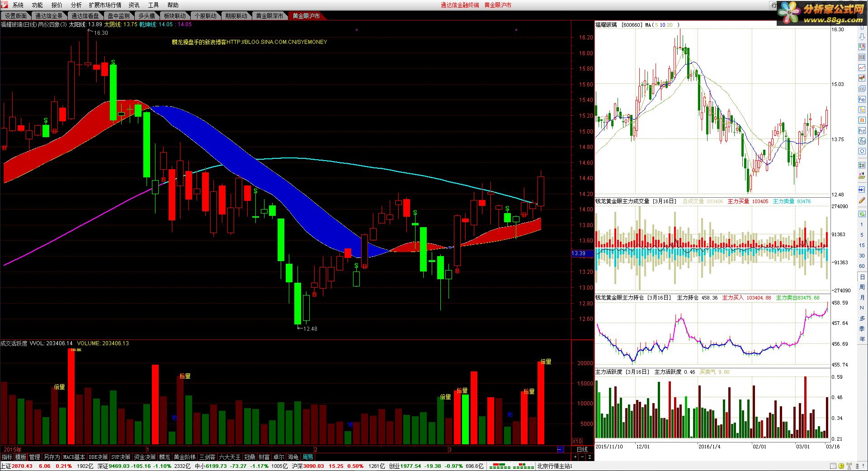This screenshot has width=868, height=471.
Task: Select the 黄金眼沪市 tab
Action: coord(306,16)
